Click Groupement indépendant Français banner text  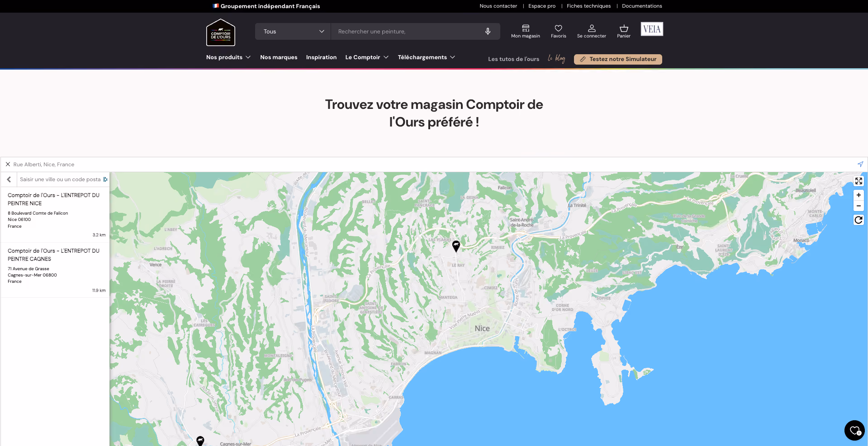[x=270, y=6]
